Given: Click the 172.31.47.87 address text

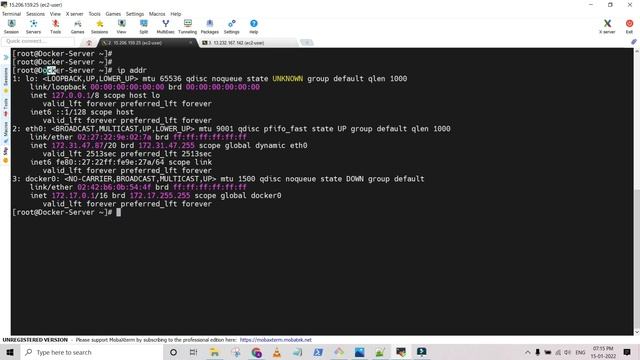Looking at the screenshot, I should pyautogui.click(x=78, y=145).
